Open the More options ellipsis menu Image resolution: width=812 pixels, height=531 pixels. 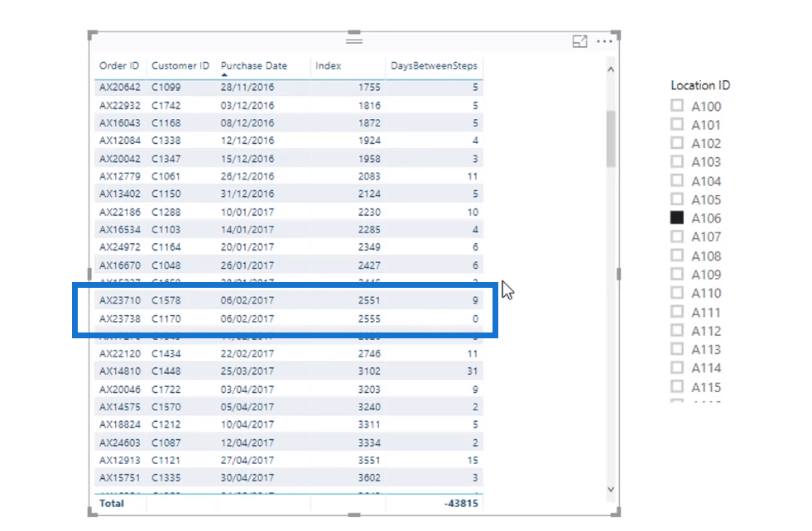click(x=604, y=41)
